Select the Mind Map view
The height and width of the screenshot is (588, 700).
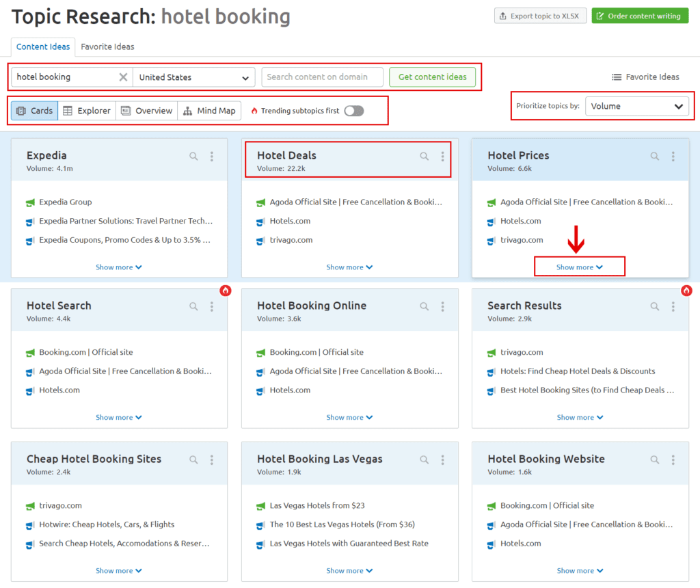coord(209,111)
